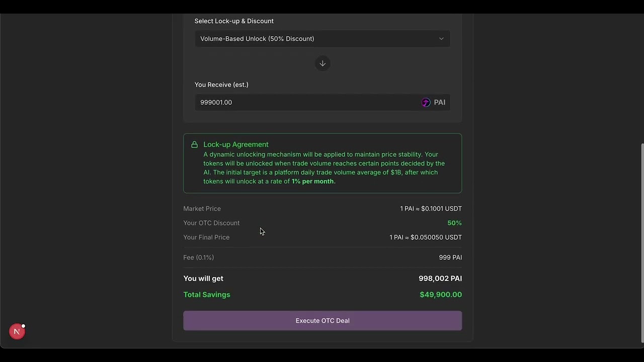Click the Lock-up Agreement heading
644x362 pixels.
[x=236, y=144]
